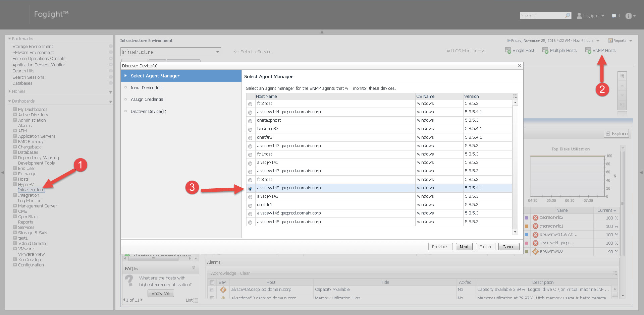Open the time range dropdown arrow
The image size is (644, 315).
598,41
